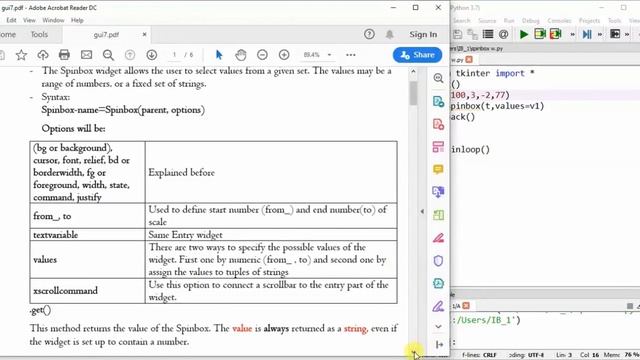
Task: Open the find text magnifier
Action: [108, 55]
